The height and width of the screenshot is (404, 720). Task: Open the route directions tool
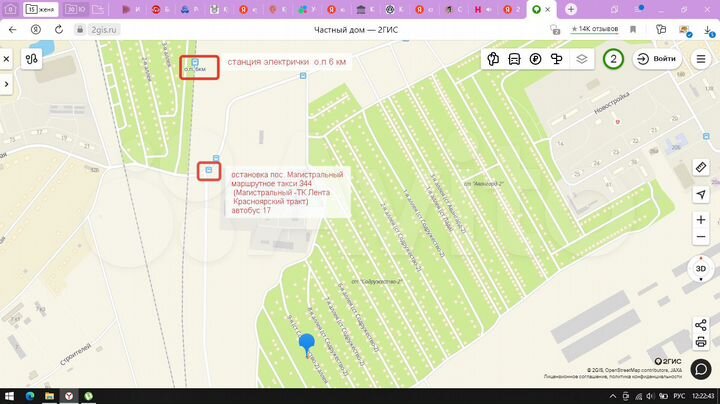tap(32, 59)
